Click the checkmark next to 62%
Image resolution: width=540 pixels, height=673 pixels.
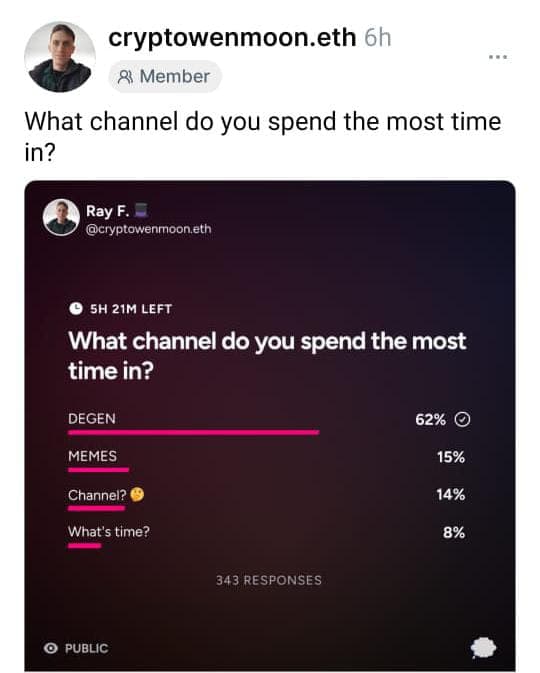click(x=462, y=419)
